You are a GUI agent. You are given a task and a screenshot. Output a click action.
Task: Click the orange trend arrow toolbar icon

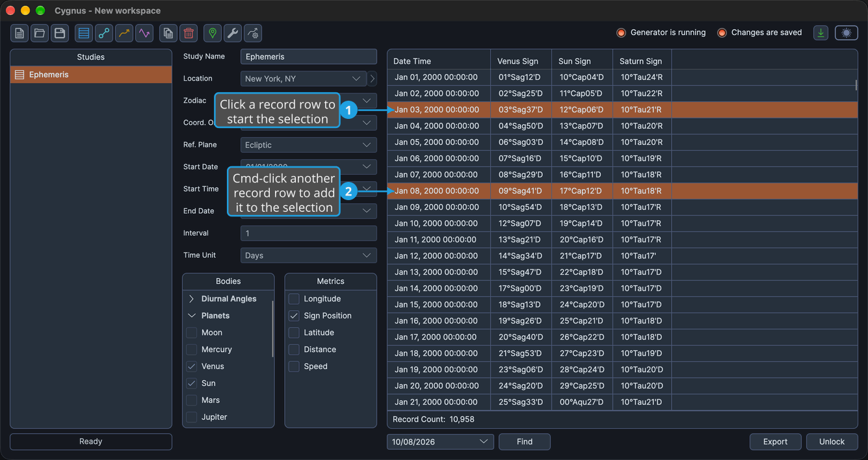124,33
